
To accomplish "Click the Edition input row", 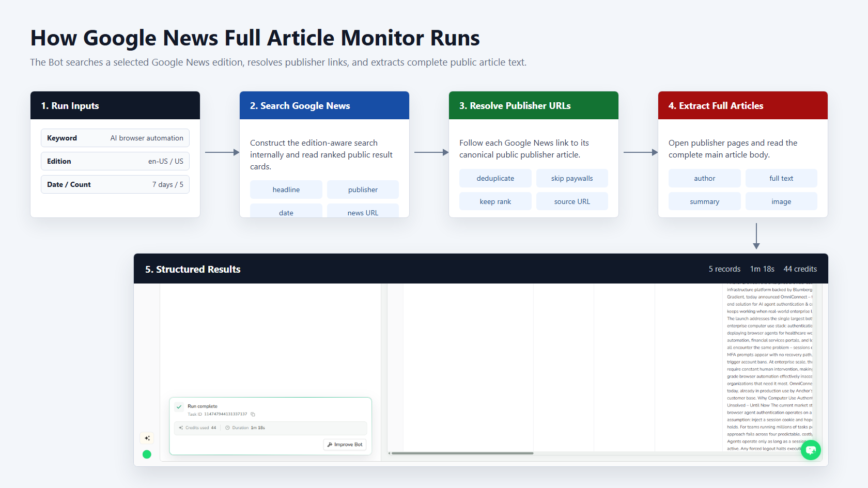I will (x=115, y=161).
